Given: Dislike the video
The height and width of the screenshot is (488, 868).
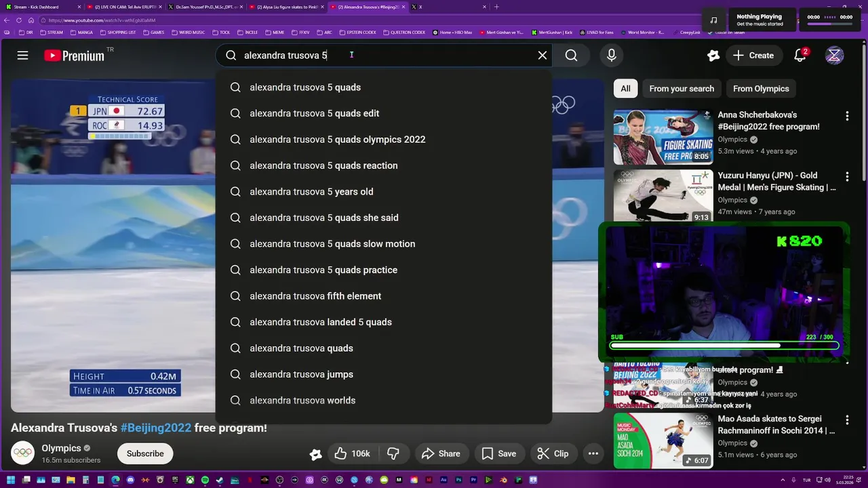Looking at the screenshot, I should tap(393, 453).
